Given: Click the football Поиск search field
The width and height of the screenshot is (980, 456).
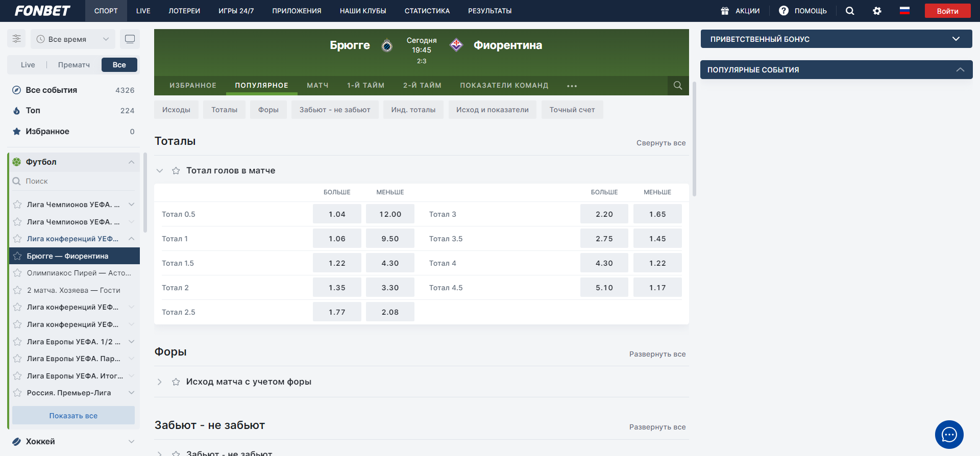Looking at the screenshot, I should pyautogui.click(x=77, y=181).
